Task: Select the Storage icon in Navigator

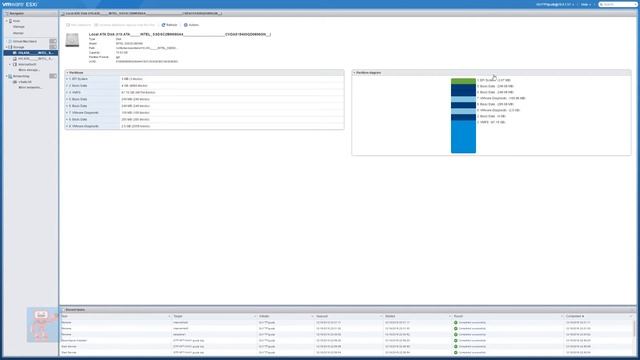Action: (10, 47)
